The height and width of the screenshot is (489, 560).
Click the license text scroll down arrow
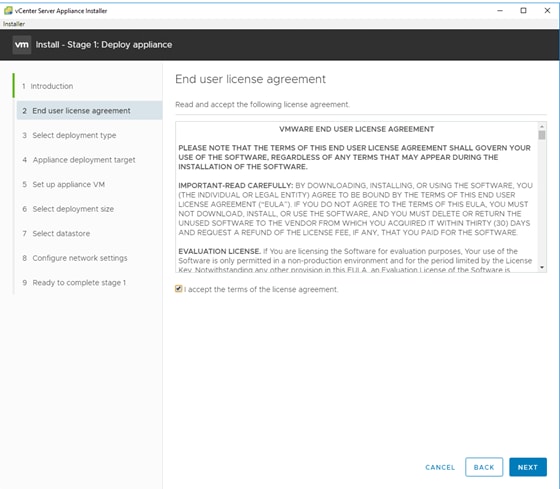tap(542, 267)
